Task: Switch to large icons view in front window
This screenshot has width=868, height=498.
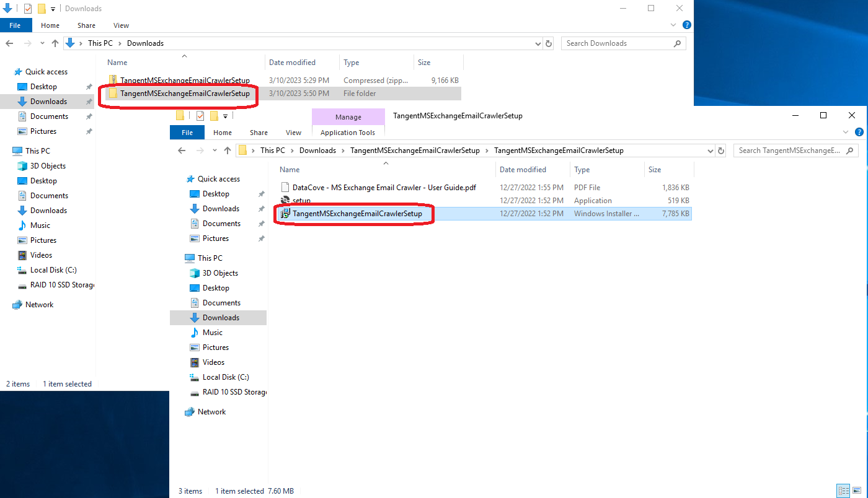Action: pos(856,491)
